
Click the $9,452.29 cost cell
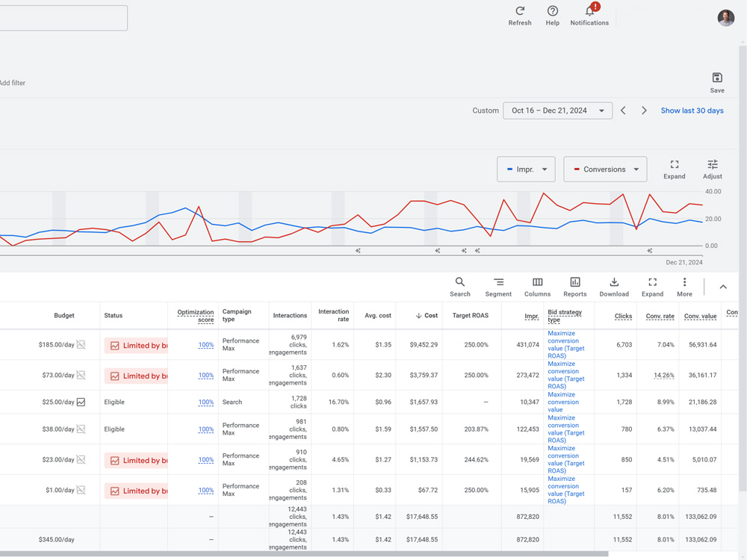point(424,344)
